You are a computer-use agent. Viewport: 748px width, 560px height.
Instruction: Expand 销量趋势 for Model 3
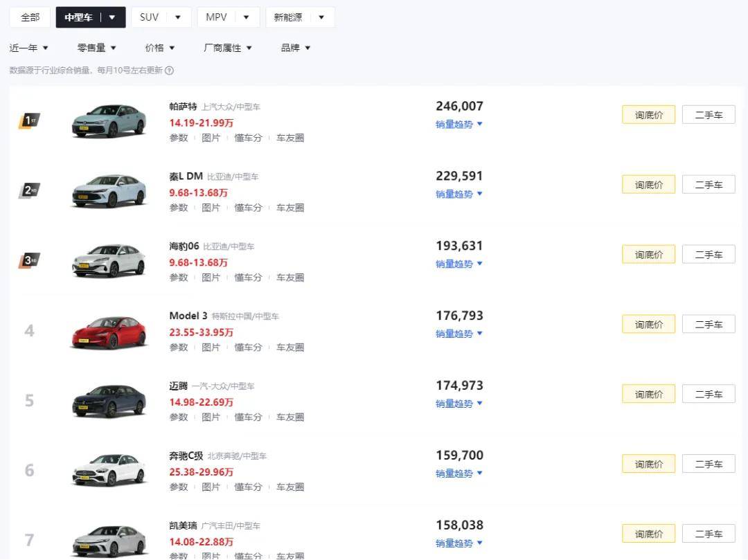(x=459, y=334)
